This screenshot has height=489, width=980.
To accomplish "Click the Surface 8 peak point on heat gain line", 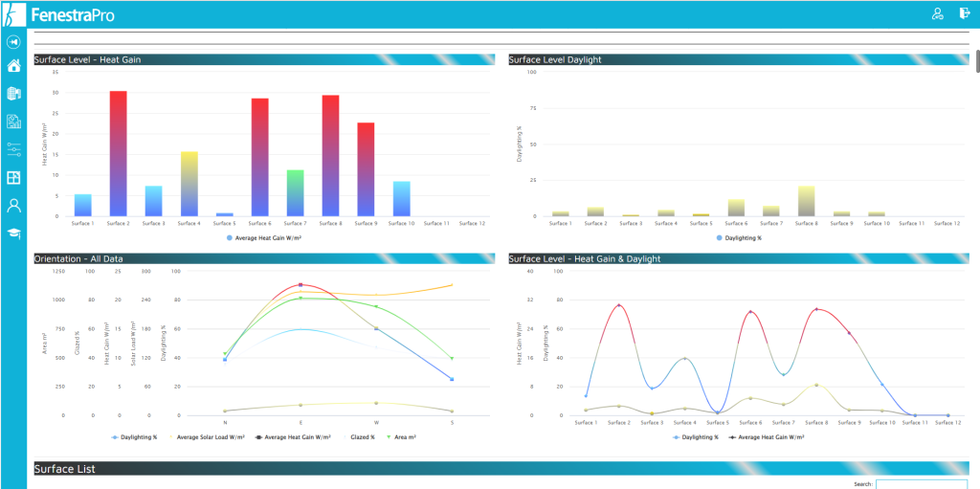I will (x=816, y=309).
